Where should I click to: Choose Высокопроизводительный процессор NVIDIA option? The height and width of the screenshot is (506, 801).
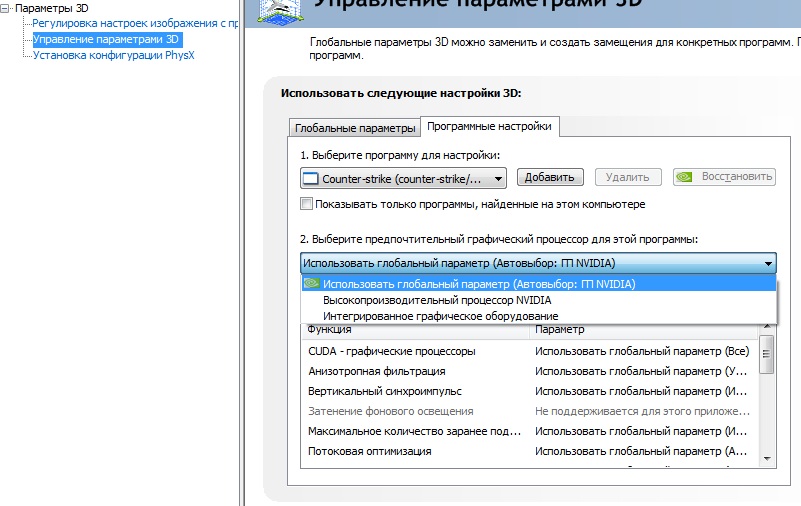coord(538,300)
